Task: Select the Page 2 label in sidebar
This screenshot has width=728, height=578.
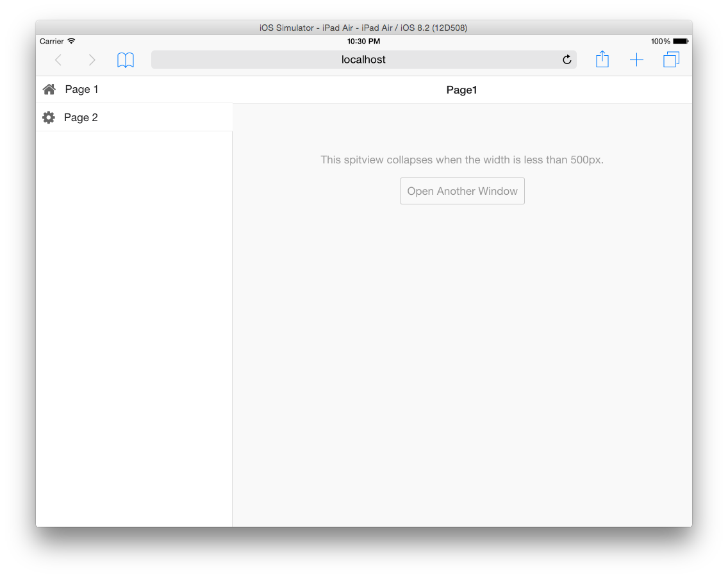Action: point(81,117)
